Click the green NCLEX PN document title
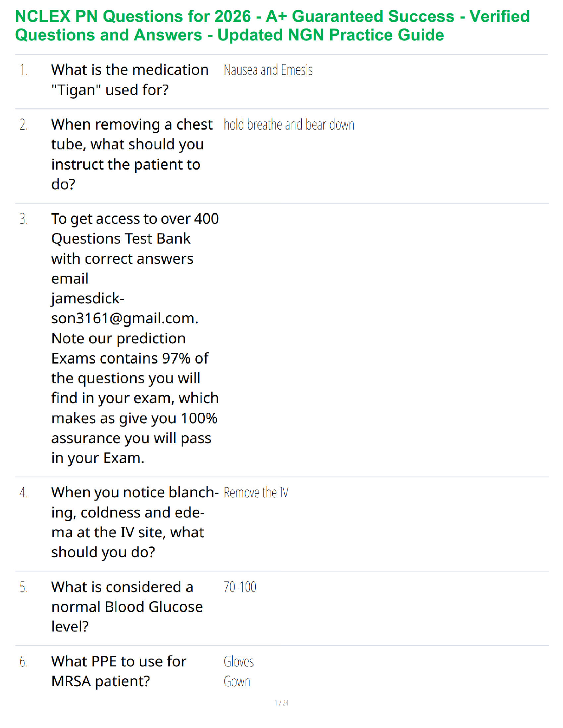Screen dimensions: 563x728 pyautogui.click(x=272, y=26)
